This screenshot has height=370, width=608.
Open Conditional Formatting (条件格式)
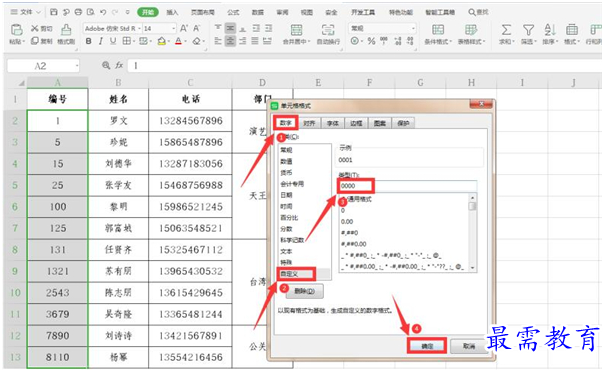[x=438, y=34]
